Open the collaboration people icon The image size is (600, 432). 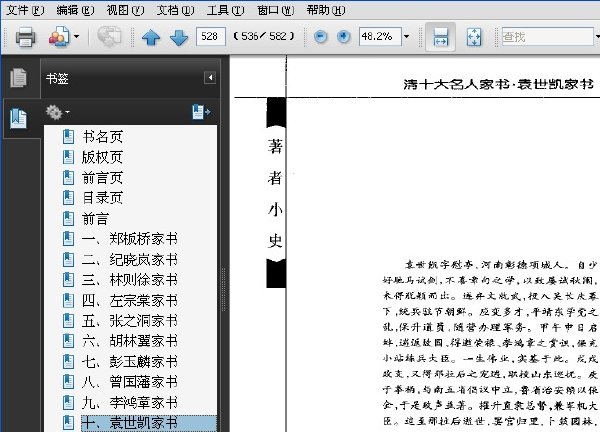59,37
